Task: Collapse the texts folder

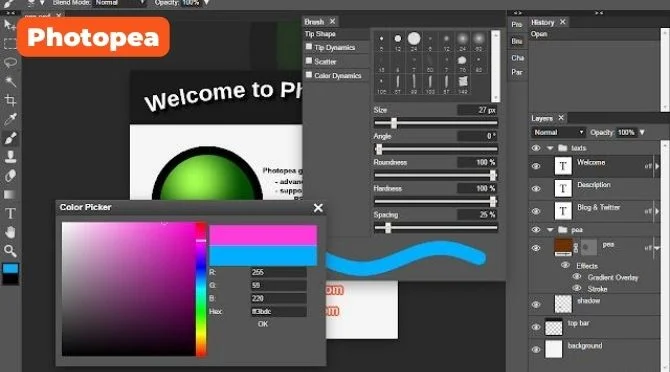Action: click(x=550, y=148)
